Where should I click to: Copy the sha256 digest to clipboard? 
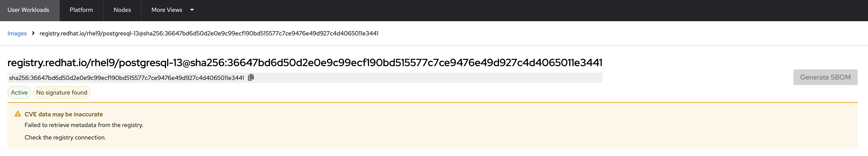[251, 78]
